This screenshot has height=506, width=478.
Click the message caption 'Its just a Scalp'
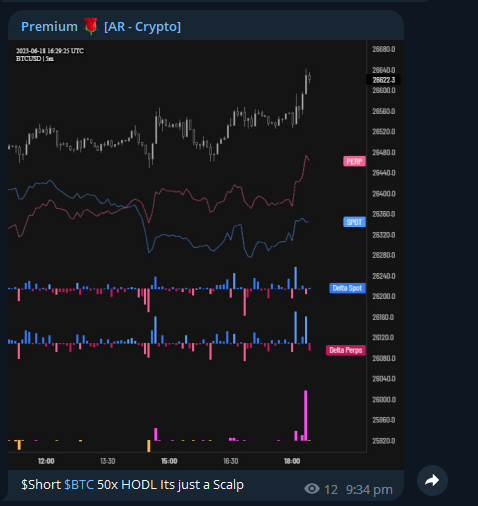(x=202, y=484)
